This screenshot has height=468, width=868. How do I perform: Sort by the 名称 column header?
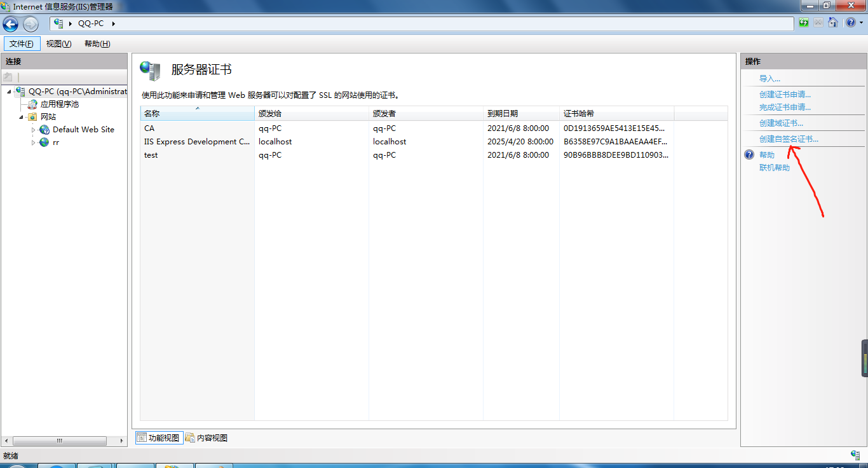tap(198, 114)
